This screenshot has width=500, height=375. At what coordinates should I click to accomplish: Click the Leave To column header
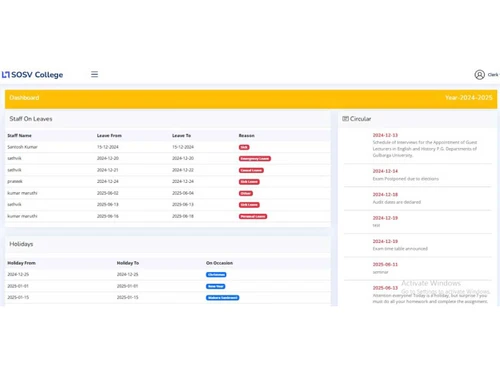[x=181, y=136]
